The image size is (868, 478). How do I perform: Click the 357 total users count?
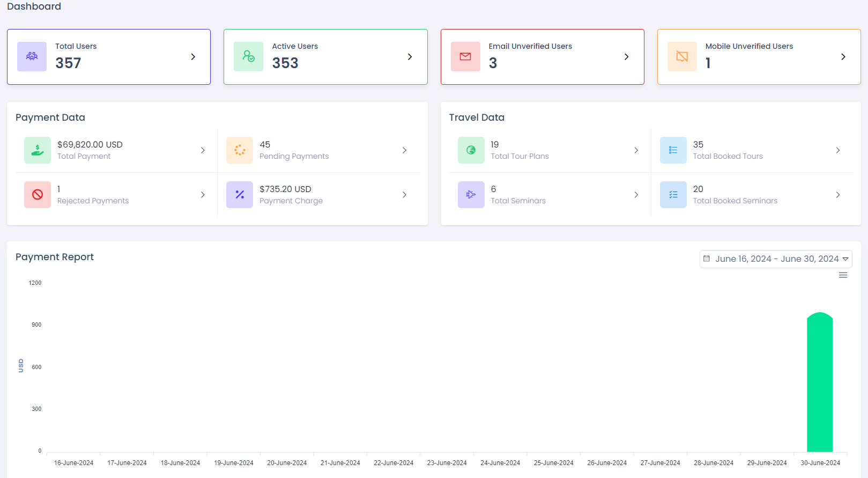[x=68, y=63]
